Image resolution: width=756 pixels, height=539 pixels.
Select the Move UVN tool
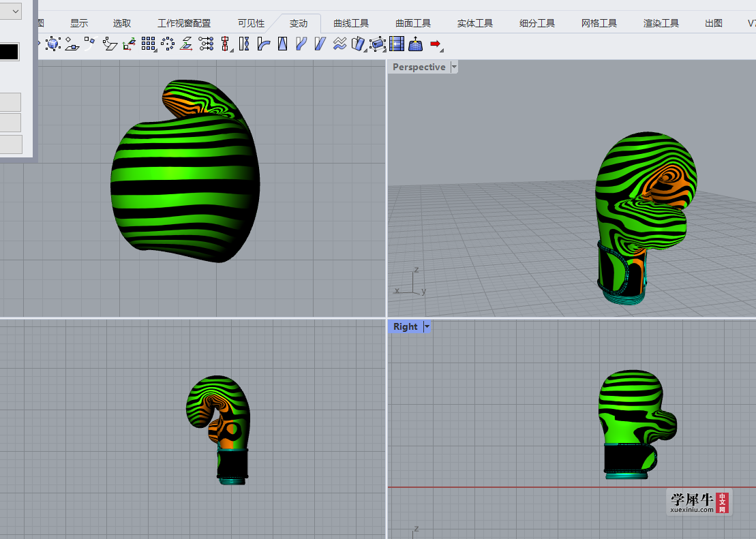[x=396, y=44]
